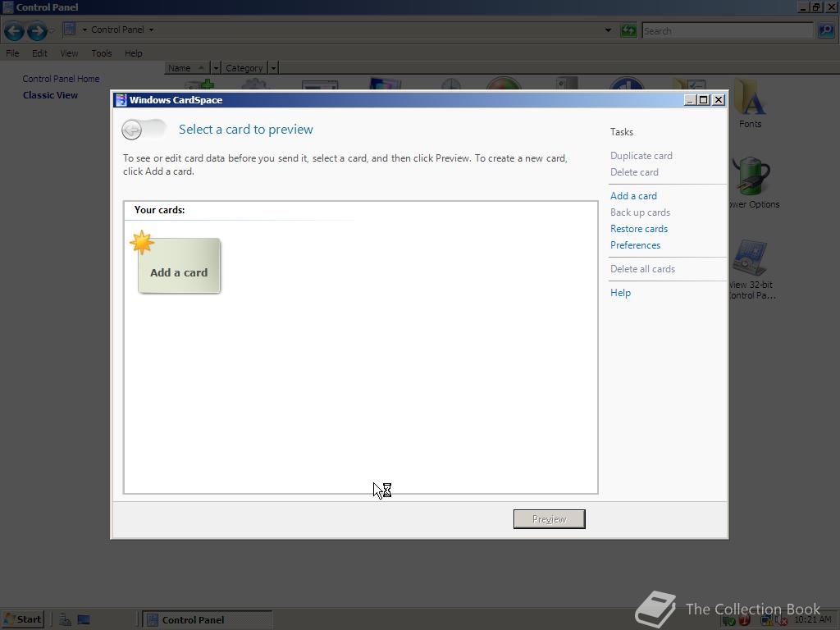Click the Server Manager quick launch icon

point(65,620)
